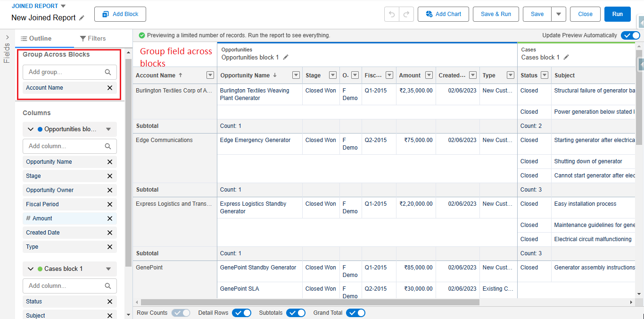Remove Fiscal Period column from outline
The width and height of the screenshot is (644, 319).
tap(110, 204)
